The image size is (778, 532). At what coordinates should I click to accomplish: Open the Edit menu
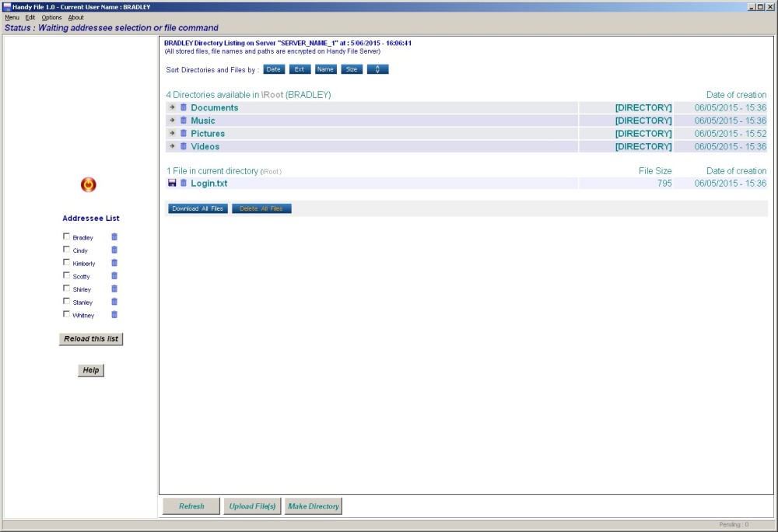[x=30, y=17]
